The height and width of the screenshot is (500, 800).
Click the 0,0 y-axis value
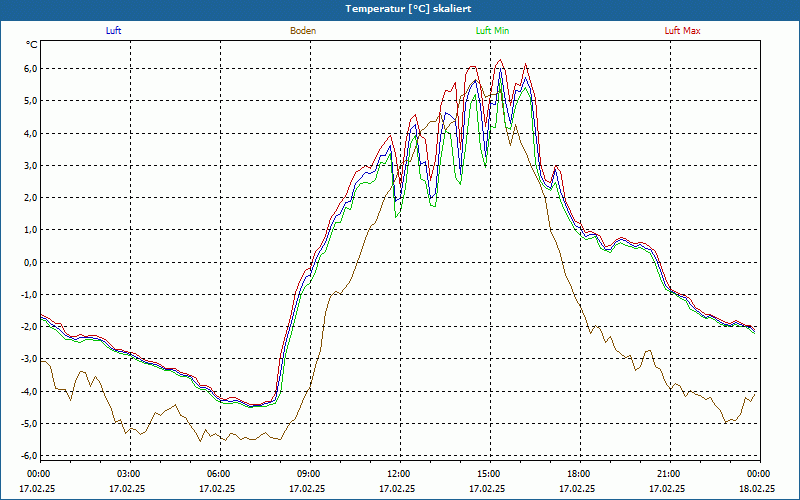tap(30, 262)
